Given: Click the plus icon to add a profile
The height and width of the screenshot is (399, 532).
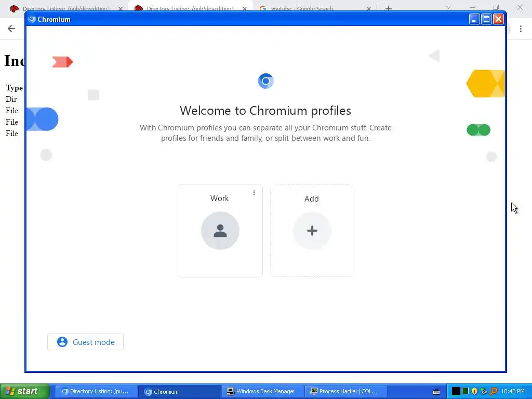Looking at the screenshot, I should click(312, 231).
